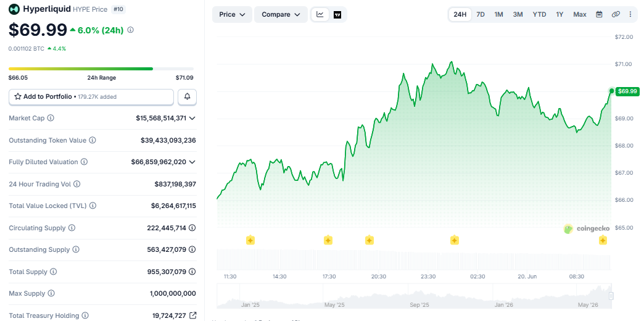This screenshot has height=321, width=644.
Task: Open Market Cap info tooltip icon
Action: 51,118
